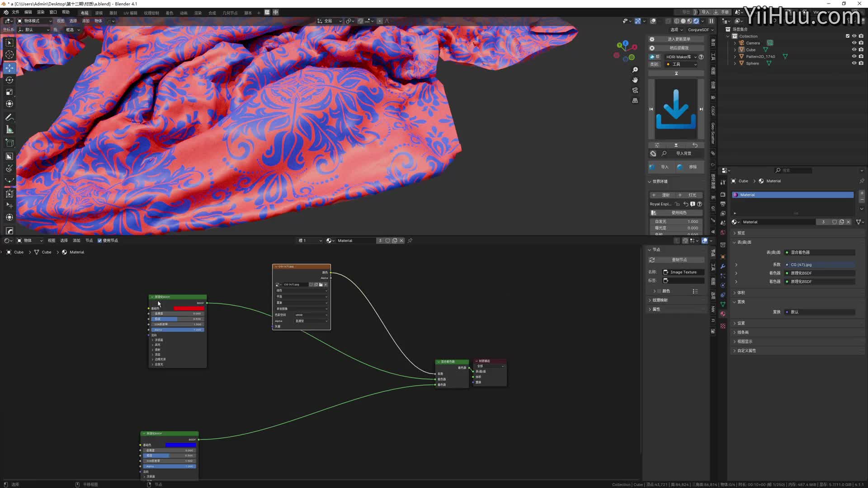Click the red base color swatch
The height and width of the screenshot is (488, 868).
click(189, 308)
